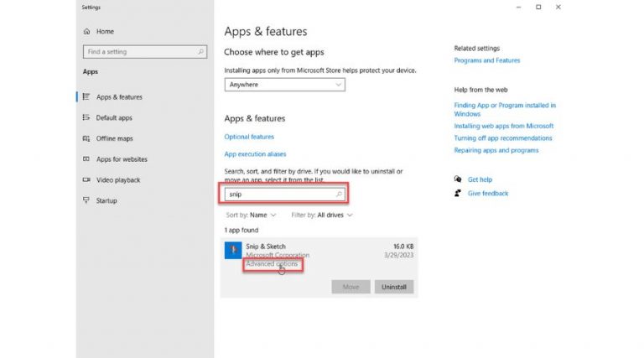Open Offline maps settings
The height and width of the screenshot is (358, 644).
click(115, 138)
